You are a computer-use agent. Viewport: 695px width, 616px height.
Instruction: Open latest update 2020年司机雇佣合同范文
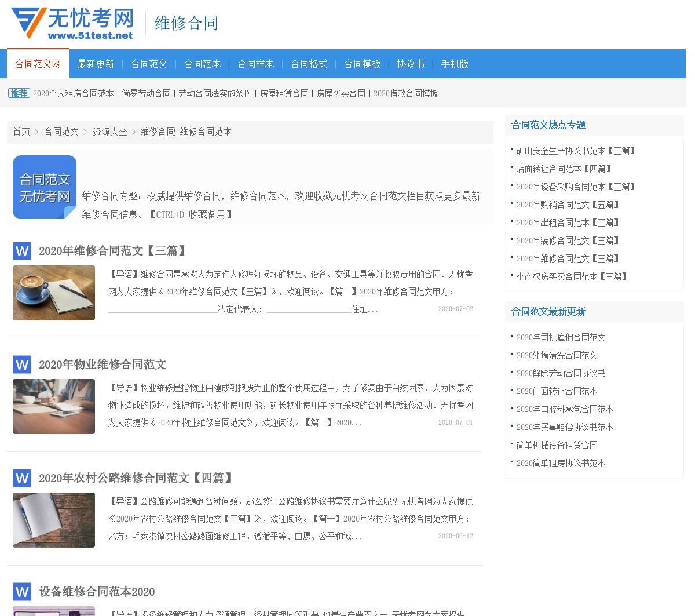click(561, 337)
